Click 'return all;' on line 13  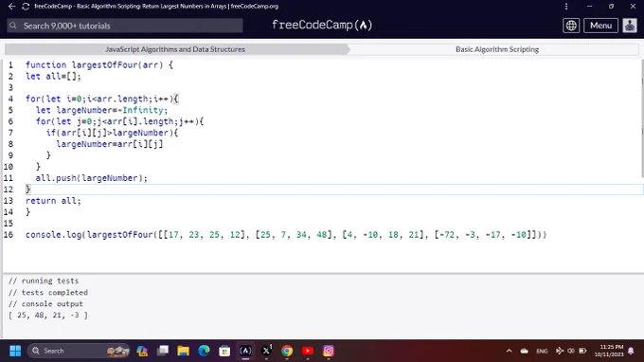53,201
